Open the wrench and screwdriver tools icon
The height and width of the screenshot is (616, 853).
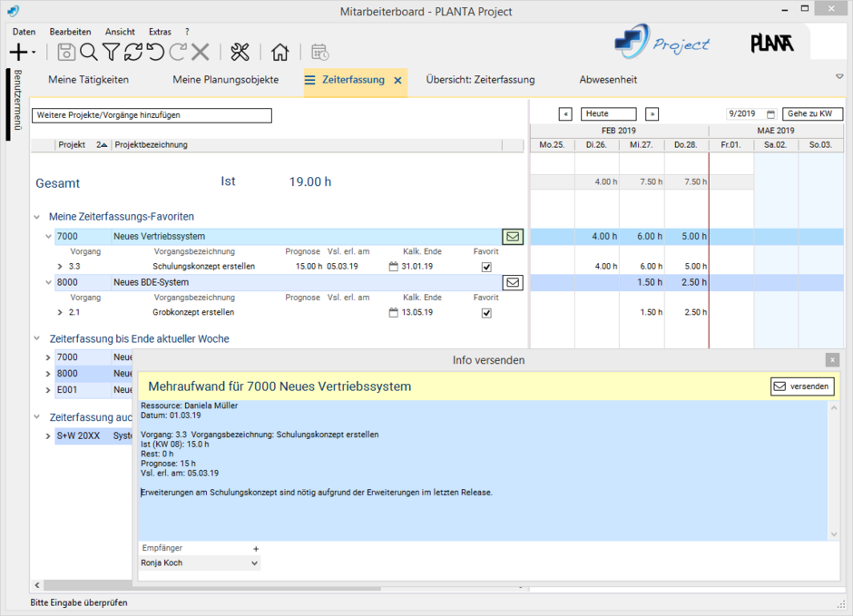[x=240, y=53]
